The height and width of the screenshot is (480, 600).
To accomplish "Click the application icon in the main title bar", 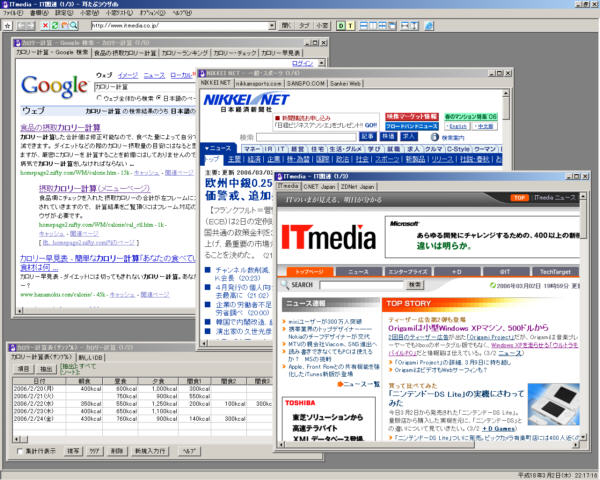I will pos(5,4).
